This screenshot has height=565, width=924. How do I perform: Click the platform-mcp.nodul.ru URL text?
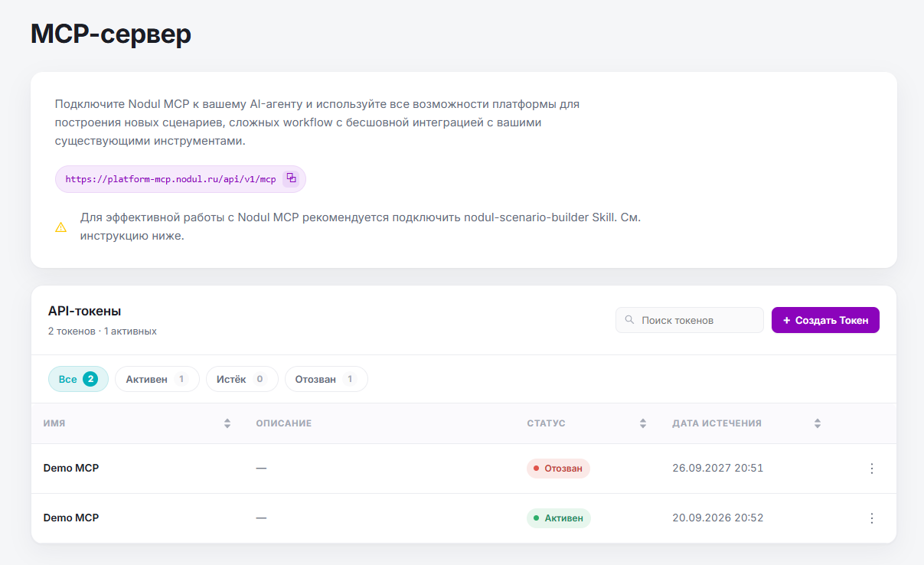click(x=171, y=179)
